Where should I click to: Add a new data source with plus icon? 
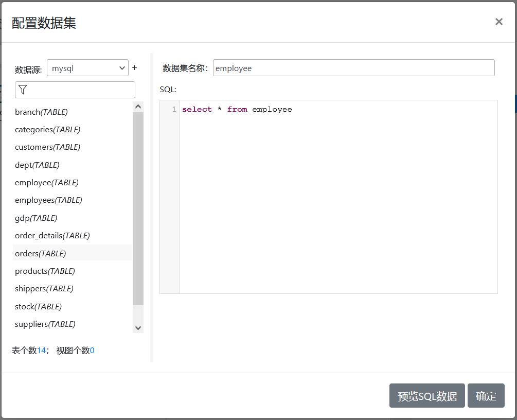coord(135,67)
